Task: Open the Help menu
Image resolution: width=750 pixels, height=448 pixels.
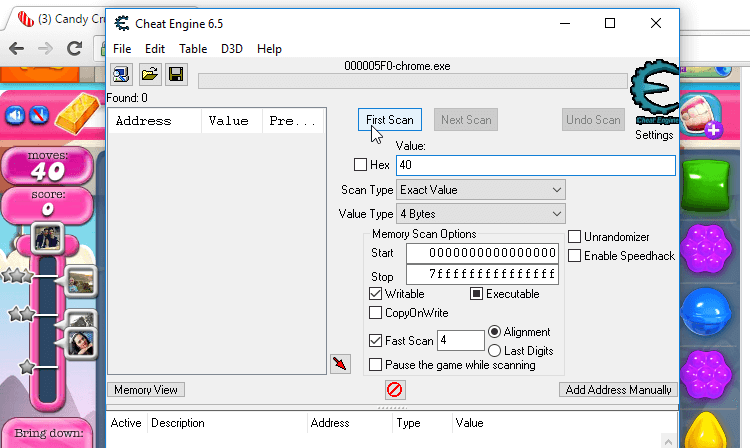Action: tap(269, 49)
